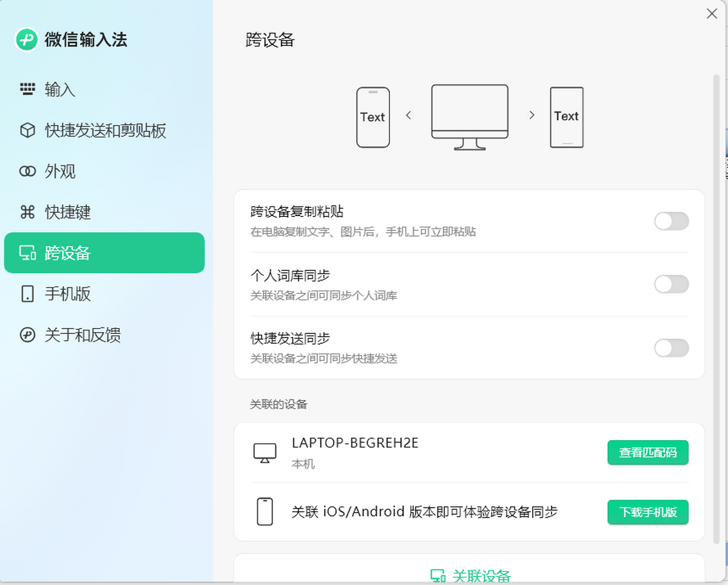The width and height of the screenshot is (728, 585).
Task: Click 下载手机版 download mobile version
Action: click(647, 512)
